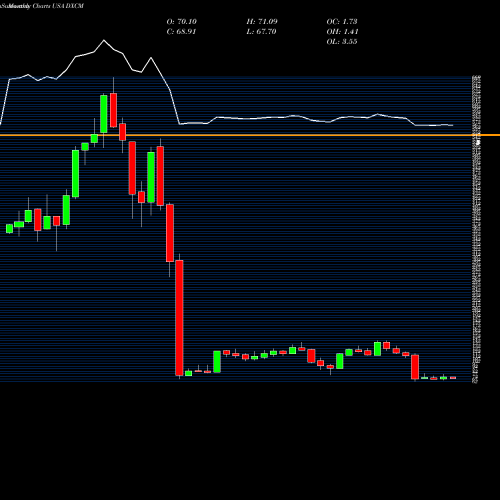Click the OH: 1.41 reading
The image size is (500, 500).
(x=342, y=32)
